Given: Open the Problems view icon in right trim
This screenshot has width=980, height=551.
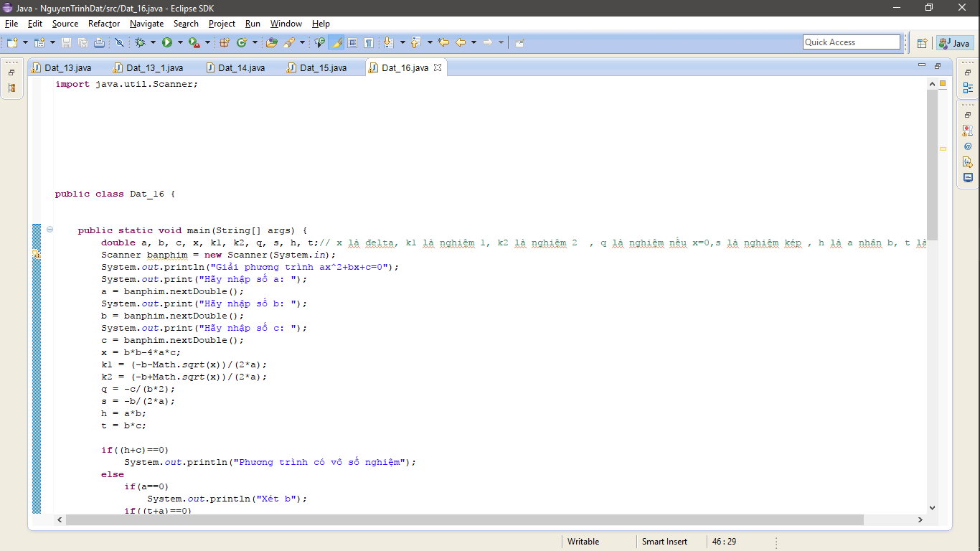Looking at the screenshot, I should [968, 131].
